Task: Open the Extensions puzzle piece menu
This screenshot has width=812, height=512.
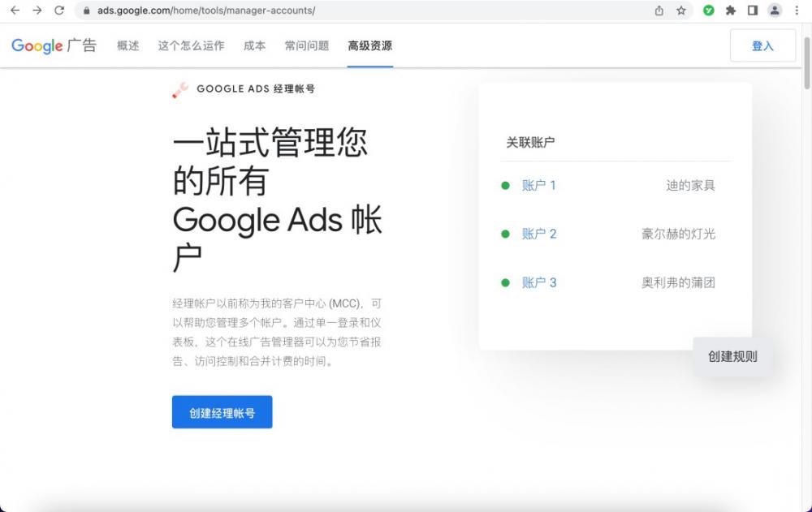Action: click(731, 11)
